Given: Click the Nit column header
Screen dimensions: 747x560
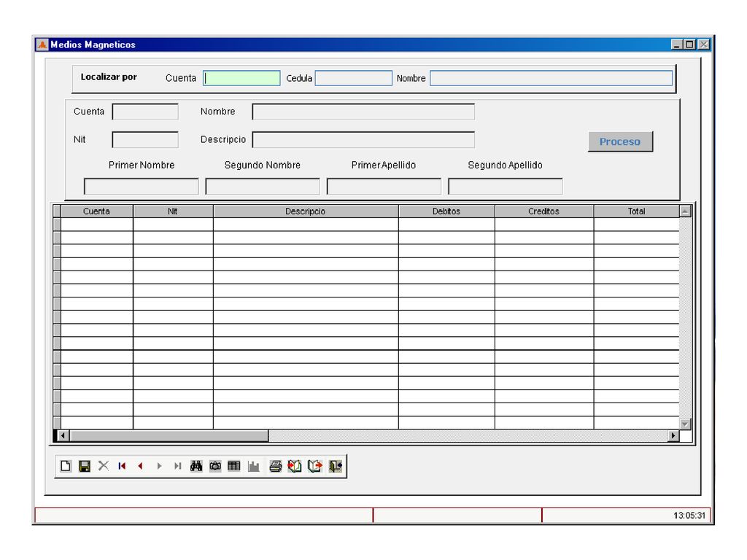Looking at the screenshot, I should click(x=173, y=211).
